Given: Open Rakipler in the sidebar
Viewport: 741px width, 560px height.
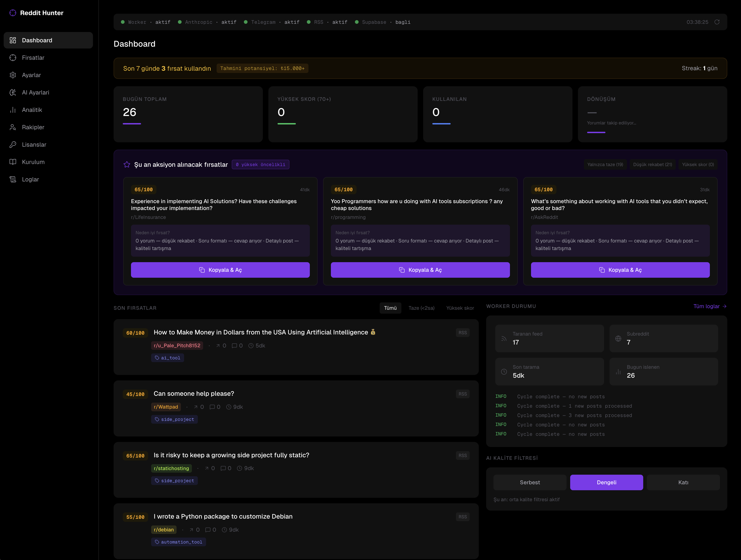Looking at the screenshot, I should pyautogui.click(x=33, y=127).
